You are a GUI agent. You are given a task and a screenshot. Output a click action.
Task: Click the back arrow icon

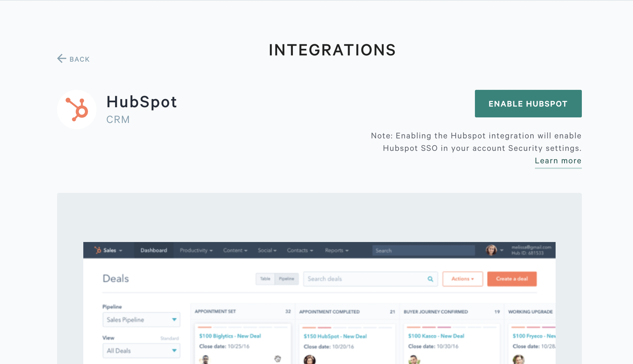[62, 59]
